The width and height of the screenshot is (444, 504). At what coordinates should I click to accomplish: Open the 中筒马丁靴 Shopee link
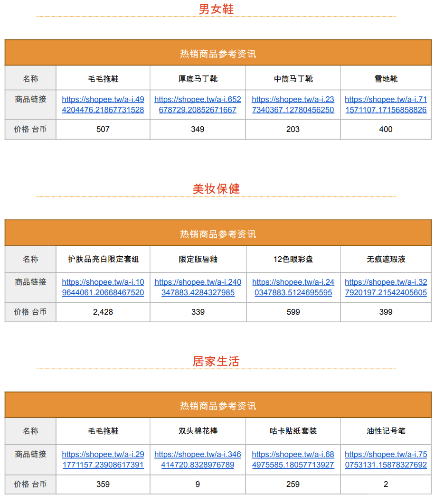[x=292, y=104]
